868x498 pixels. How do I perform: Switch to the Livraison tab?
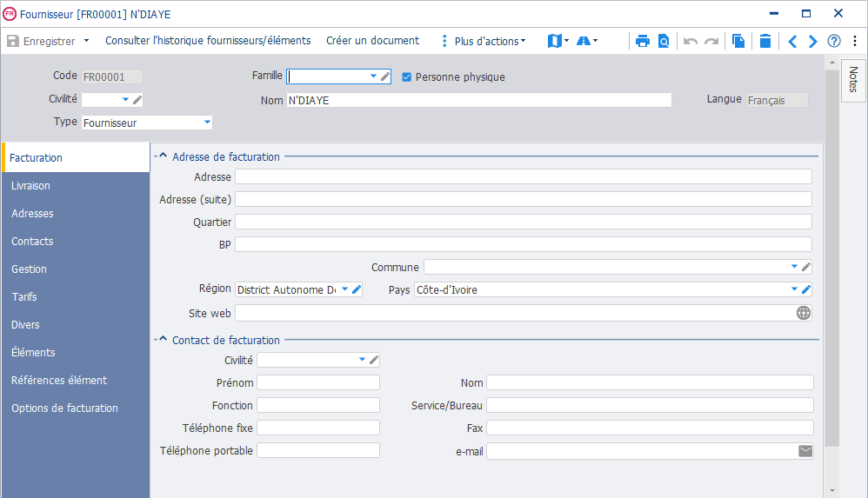(76, 186)
